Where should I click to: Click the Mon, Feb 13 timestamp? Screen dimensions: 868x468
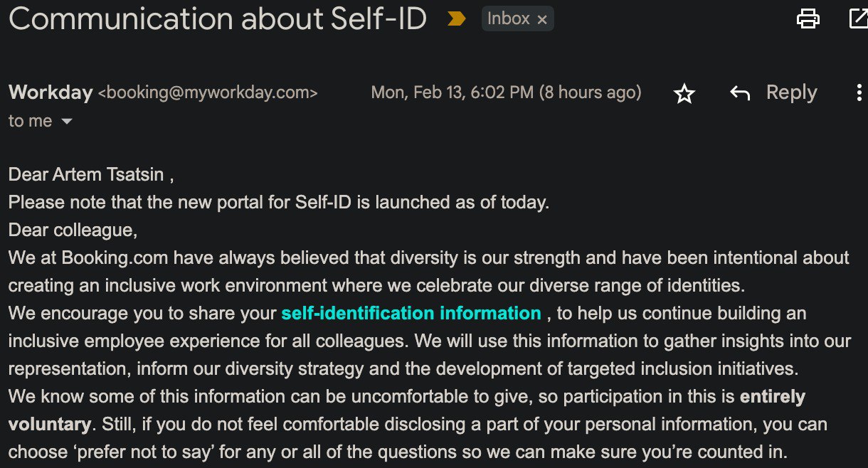pos(506,92)
